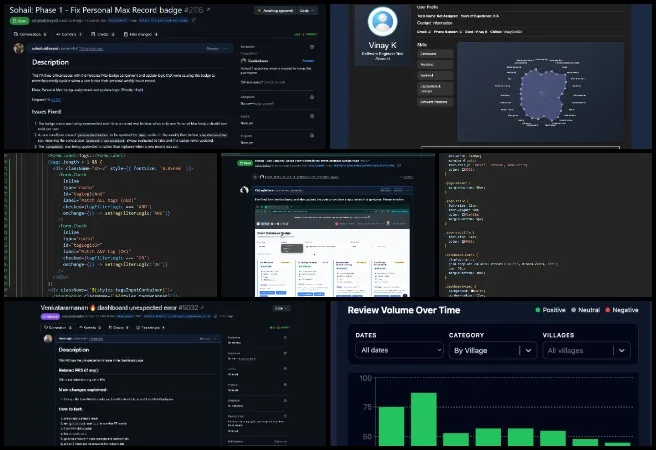
Task: Open the Labels gear in PR #2116 sidebar
Action: coord(312,116)
